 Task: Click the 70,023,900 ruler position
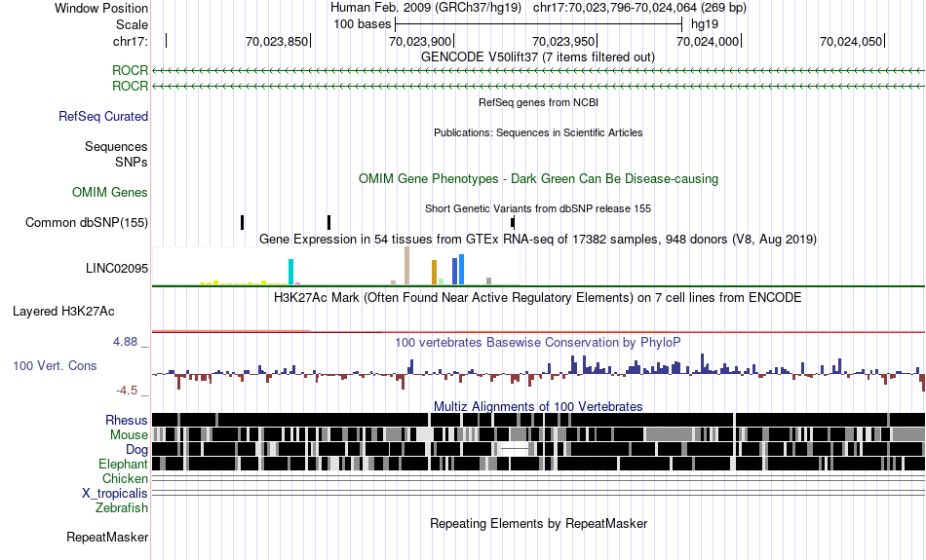[x=420, y=41]
